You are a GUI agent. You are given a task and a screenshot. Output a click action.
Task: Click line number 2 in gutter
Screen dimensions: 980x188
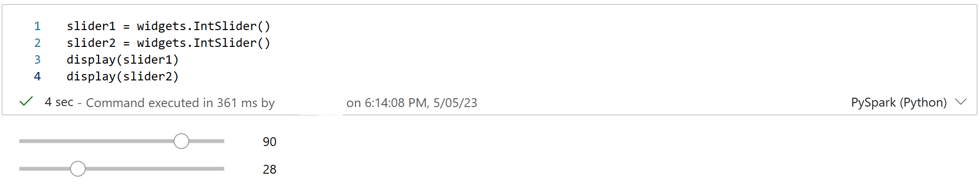point(37,43)
